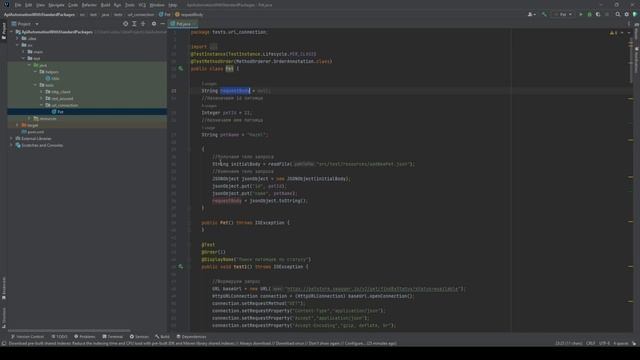The height and width of the screenshot is (360, 640).
Task: Expand the target folder
Action: pos(18,125)
